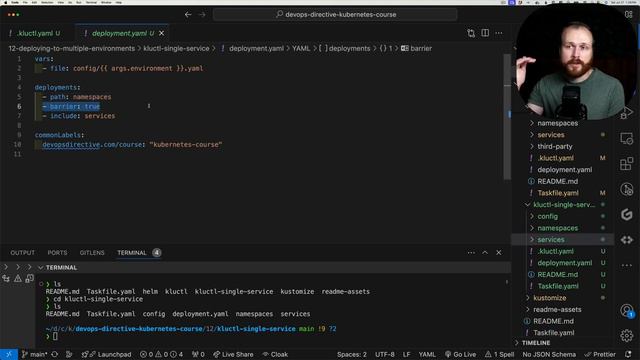This screenshot has height=360, width=640.
Task: Open the Remote Explorer activity bar icon
Action: tap(627, 139)
